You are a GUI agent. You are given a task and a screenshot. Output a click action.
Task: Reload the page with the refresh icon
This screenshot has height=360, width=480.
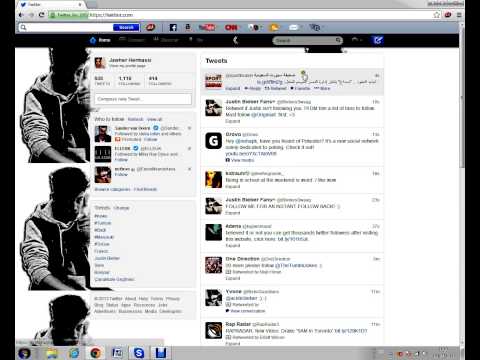click(41, 15)
